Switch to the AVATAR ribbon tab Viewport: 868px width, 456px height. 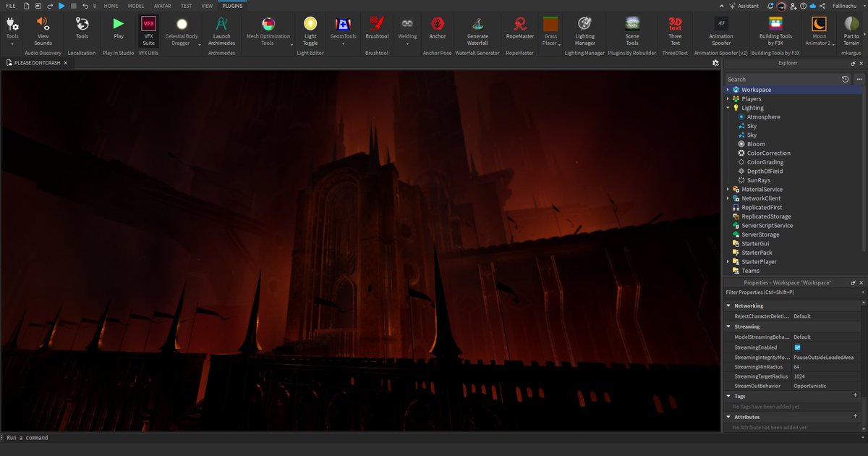click(163, 5)
